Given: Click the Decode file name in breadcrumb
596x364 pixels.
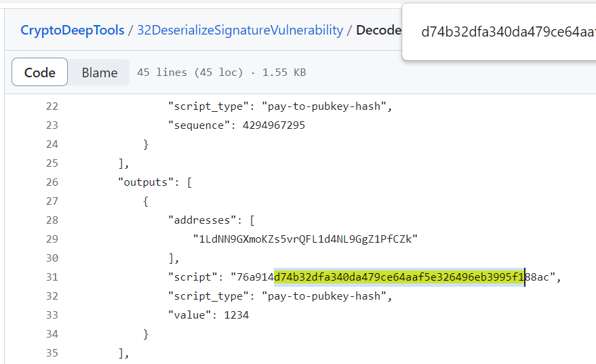Looking at the screenshot, I should pos(378,30).
